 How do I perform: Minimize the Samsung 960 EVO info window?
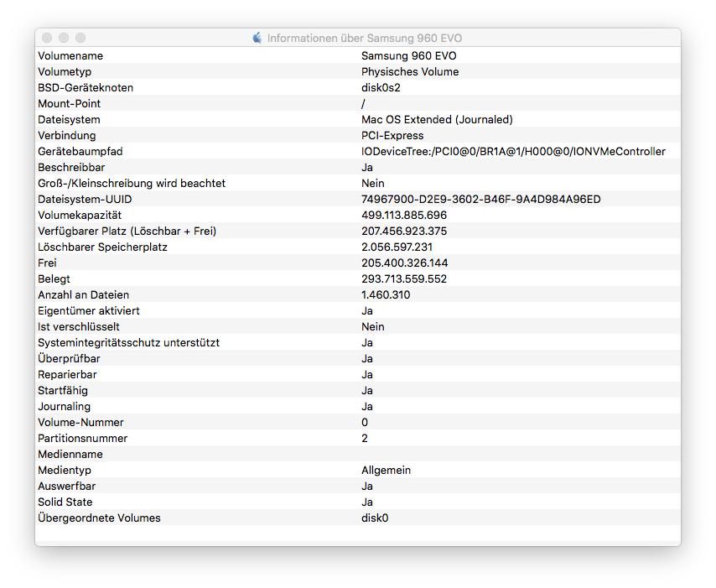[64, 38]
